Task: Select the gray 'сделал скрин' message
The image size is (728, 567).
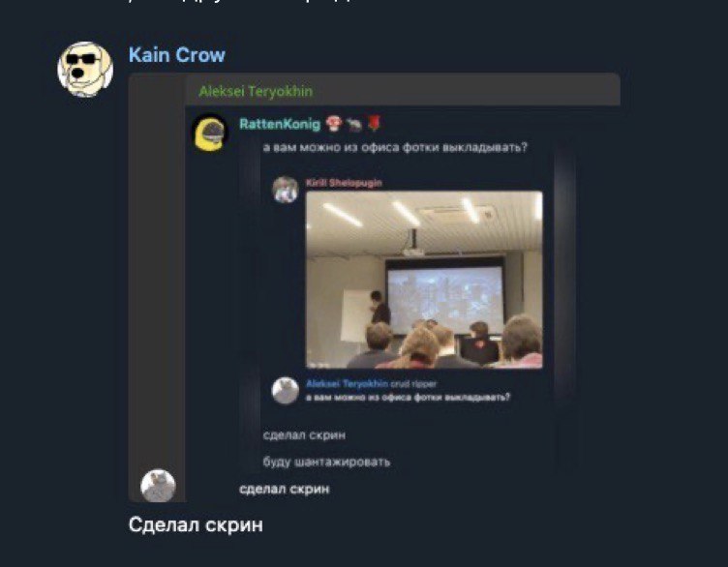Action: point(304,435)
